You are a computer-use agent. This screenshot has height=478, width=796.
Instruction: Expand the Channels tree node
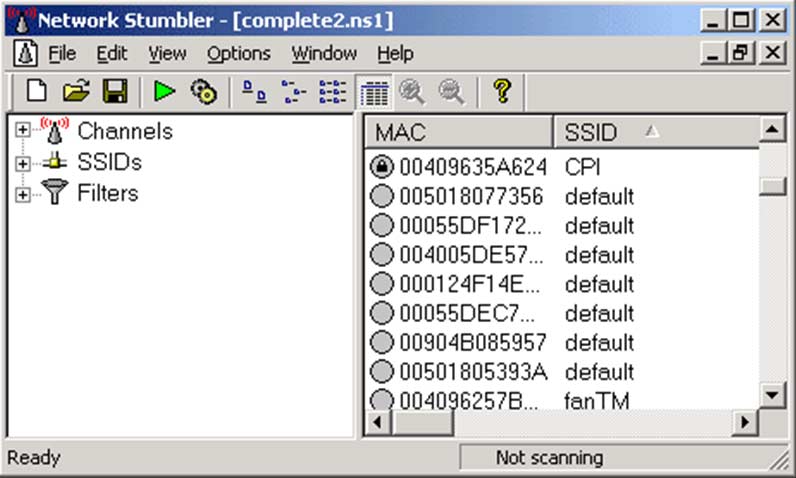tap(22, 130)
